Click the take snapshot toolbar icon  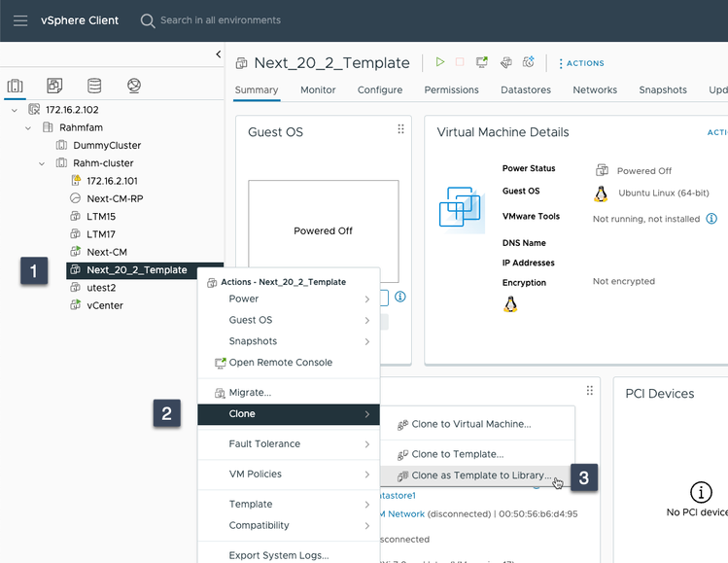point(528,62)
